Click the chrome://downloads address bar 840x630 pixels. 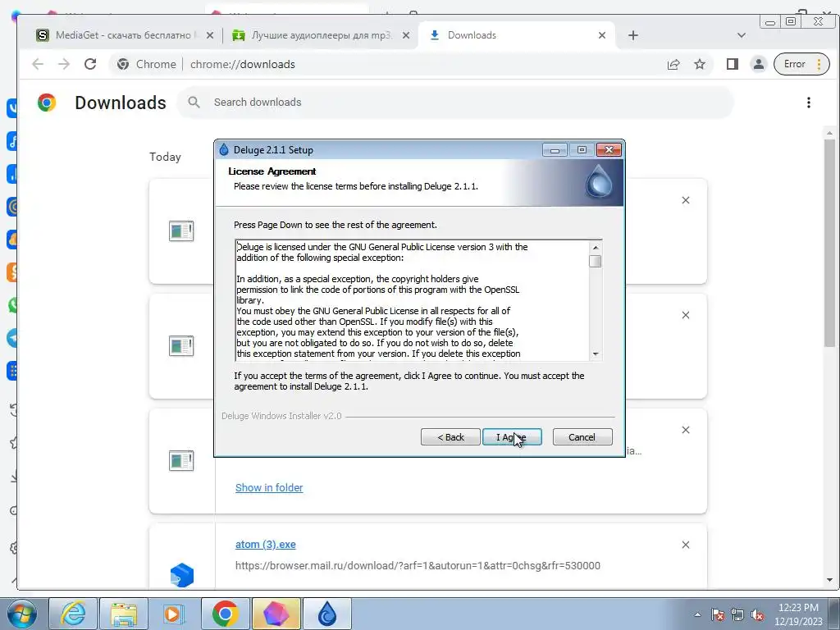pyautogui.click(x=386, y=64)
